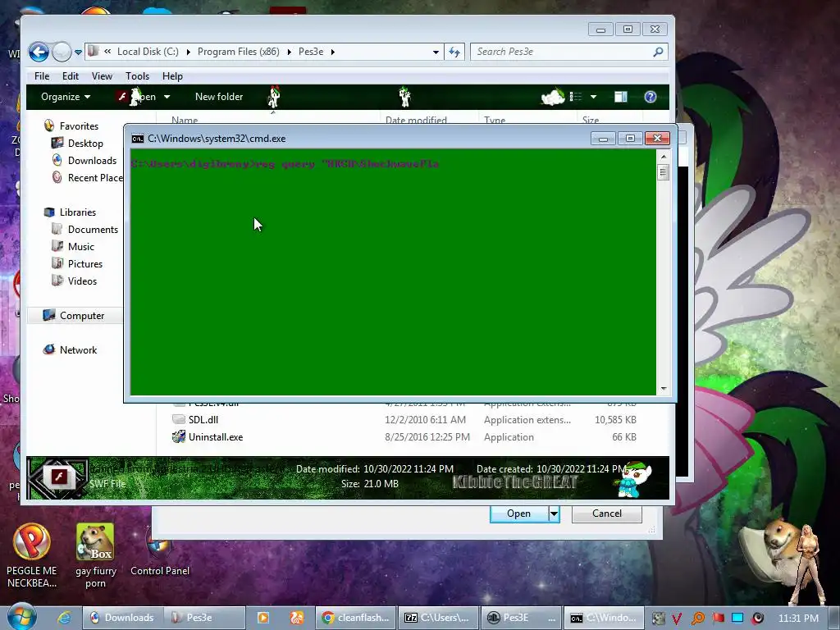Click the cmd window scrollbar up arrow
Viewport: 840px width, 630px height.
click(x=664, y=157)
